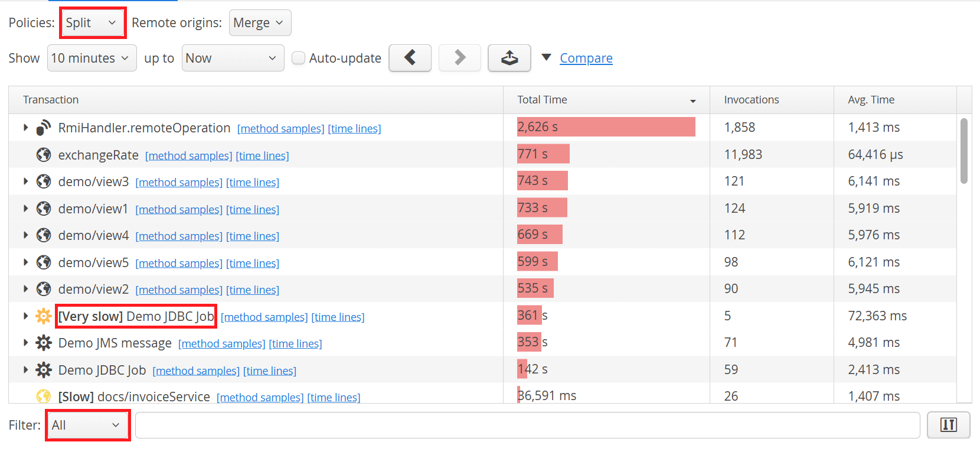The image size is (980, 458).
Task: Select the exchangeRate transaction name
Action: [x=99, y=155]
